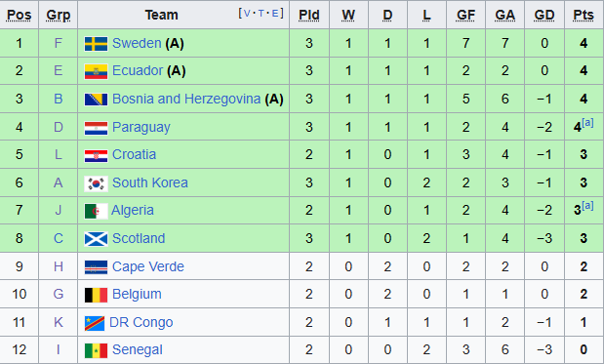Open the Croatia team link
The height and width of the screenshot is (364, 604).
[134, 154]
